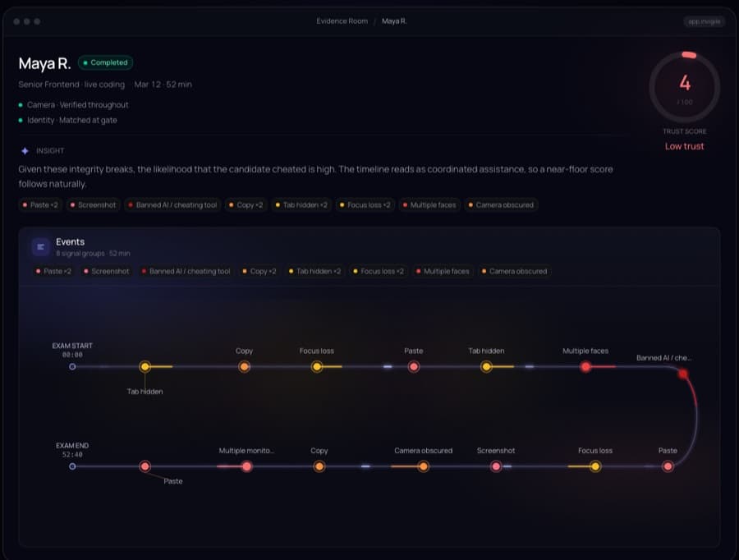This screenshot has width=739, height=560.
Task: Click the Insight sparkle icon
Action: point(25,151)
